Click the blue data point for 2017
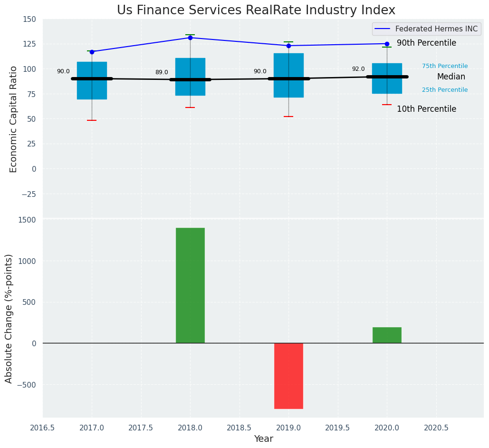 92,52
